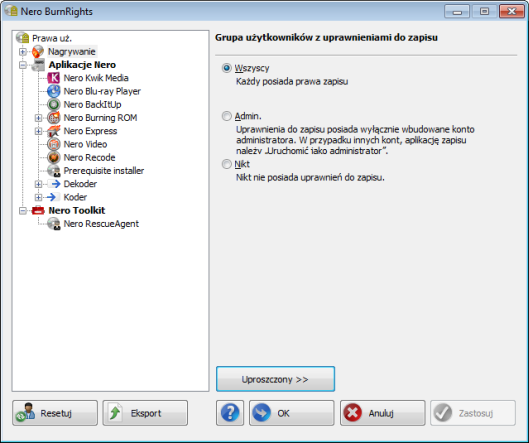Select Aplikacje Nero tree label
This screenshot has height=443, width=529.
(82, 65)
